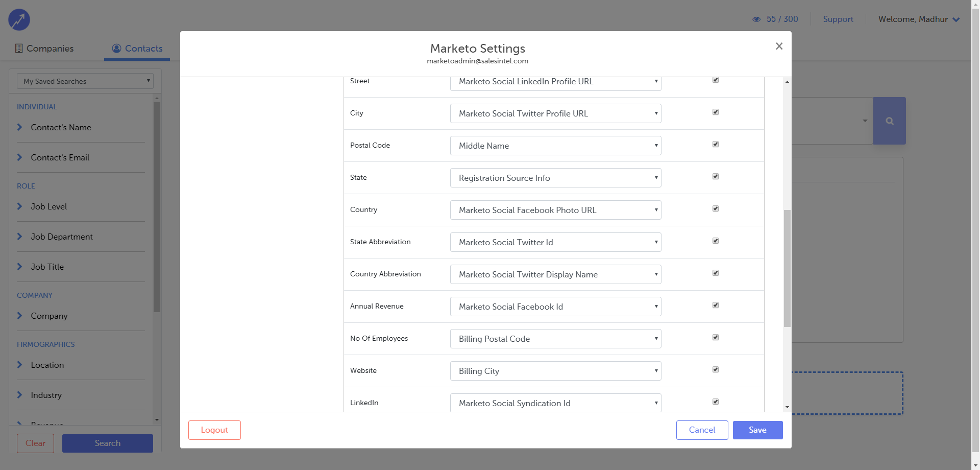Screen dimensions: 980x470
Task: Open the Country Abbreviation mapping dropdown
Action: coord(556,274)
